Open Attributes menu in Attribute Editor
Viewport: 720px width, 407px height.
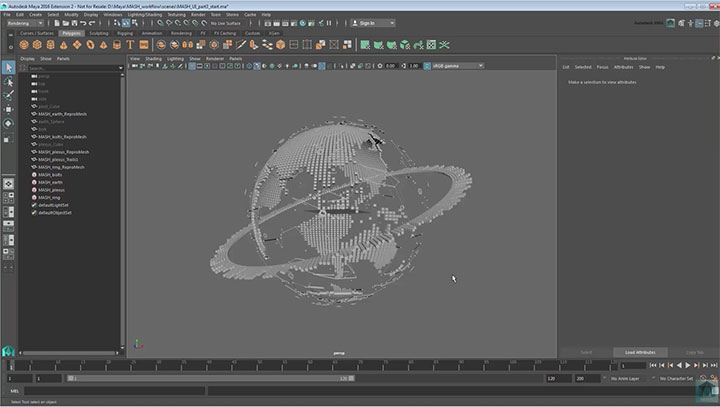click(624, 67)
